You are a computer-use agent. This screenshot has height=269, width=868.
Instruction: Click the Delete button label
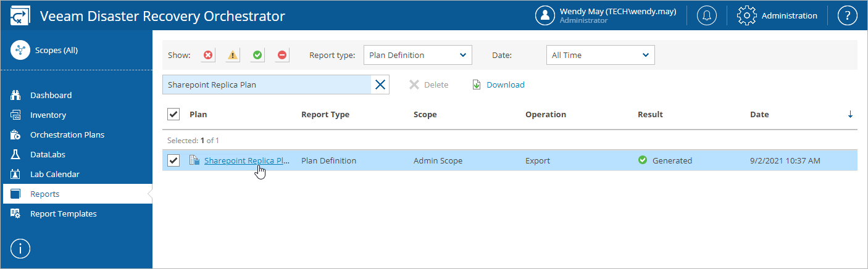tap(436, 85)
